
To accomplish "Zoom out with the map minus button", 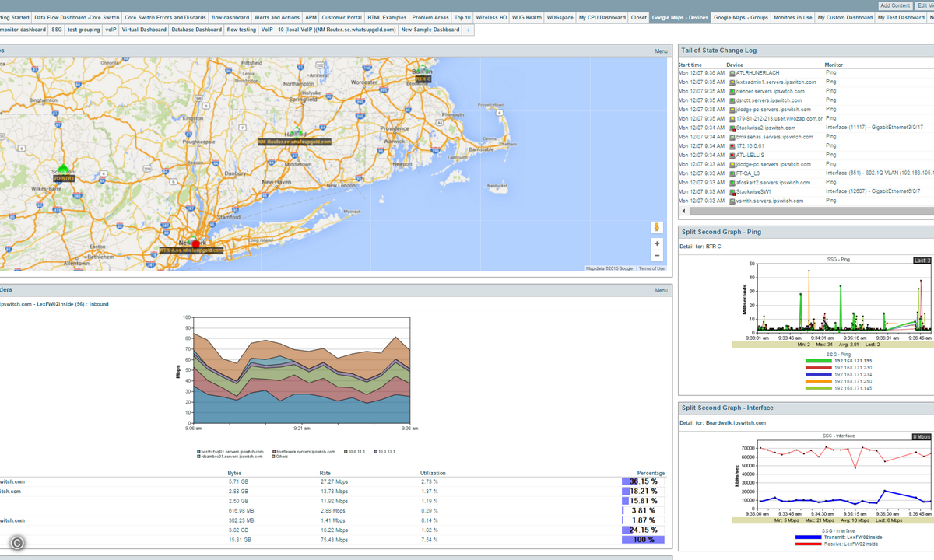I will click(x=657, y=255).
